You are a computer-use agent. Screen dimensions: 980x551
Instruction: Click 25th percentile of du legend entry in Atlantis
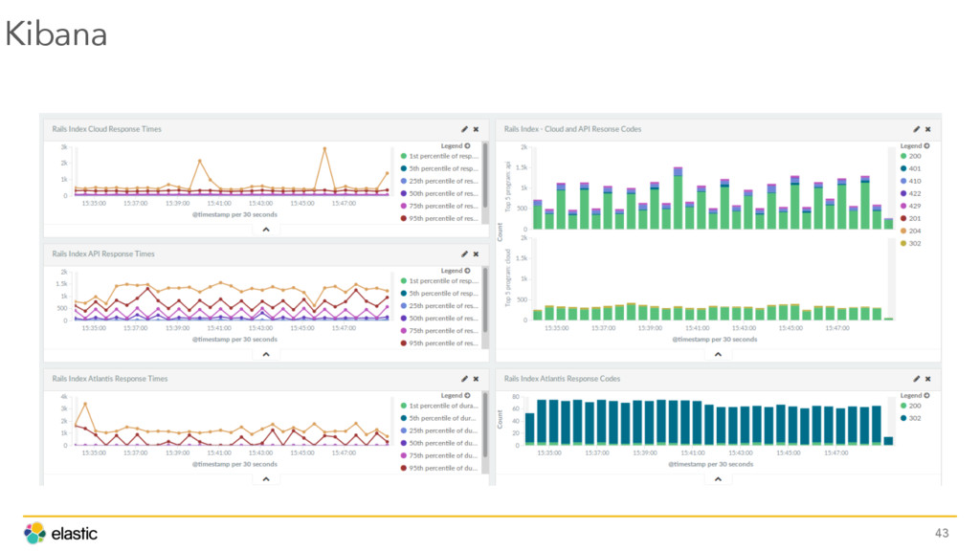click(440, 431)
